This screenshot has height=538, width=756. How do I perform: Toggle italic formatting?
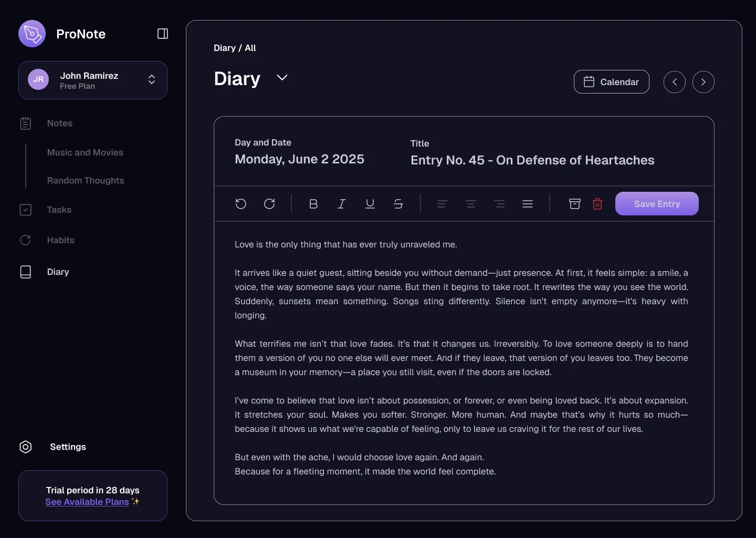click(342, 204)
